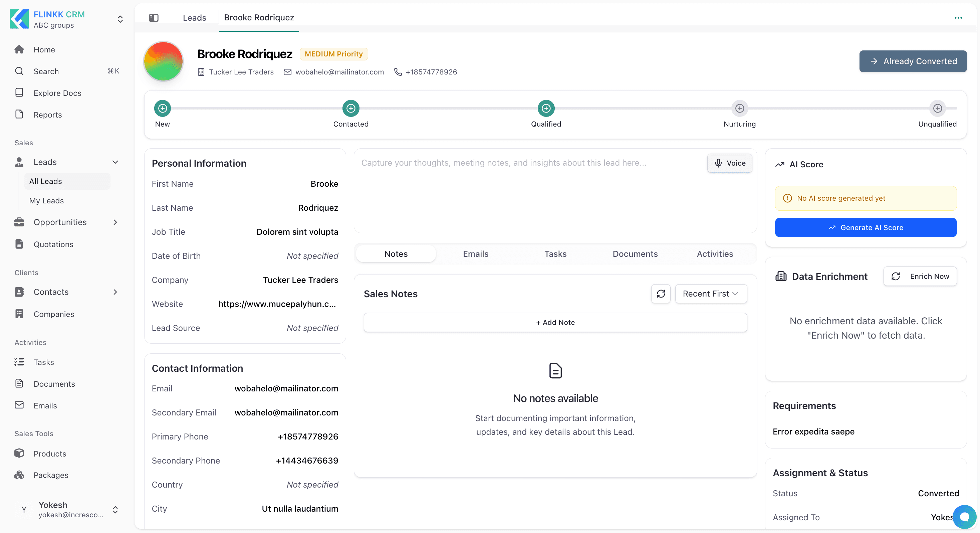Set lead stage to Contacted
Viewport: 980px width, 533px height.
(351, 109)
